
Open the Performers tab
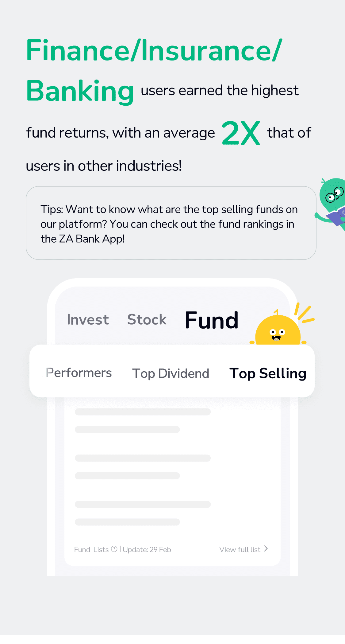coord(79,373)
